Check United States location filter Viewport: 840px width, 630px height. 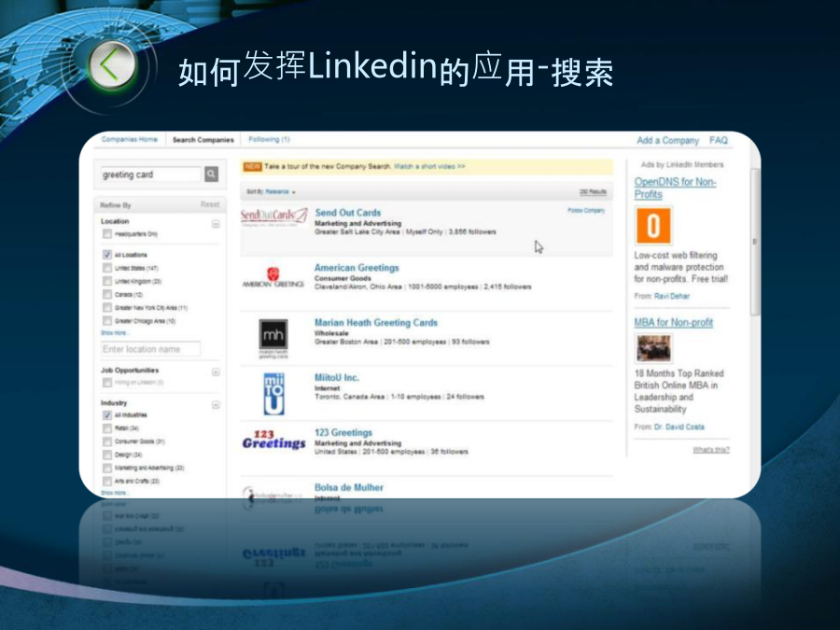(107, 268)
